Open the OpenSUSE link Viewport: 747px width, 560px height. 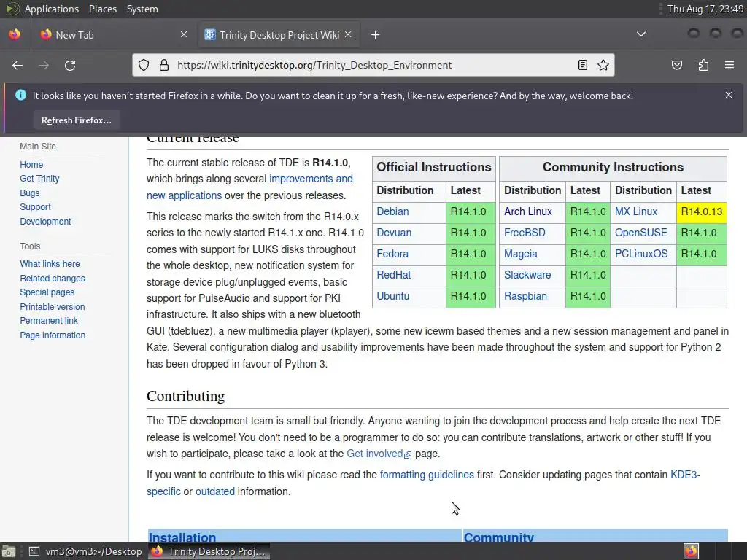(x=640, y=233)
